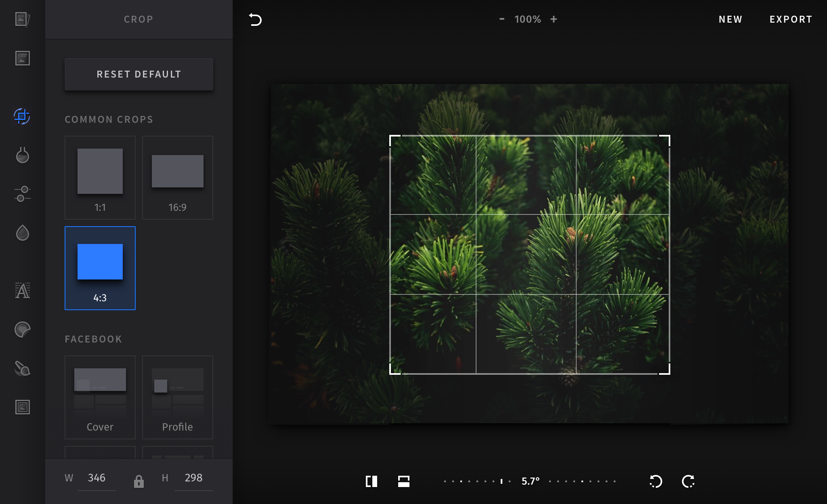
Task: Open the heart sticker tool
Action: (x=22, y=330)
